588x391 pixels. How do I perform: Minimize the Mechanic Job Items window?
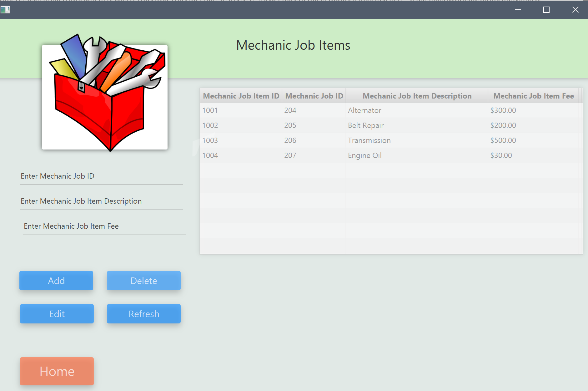pos(518,10)
